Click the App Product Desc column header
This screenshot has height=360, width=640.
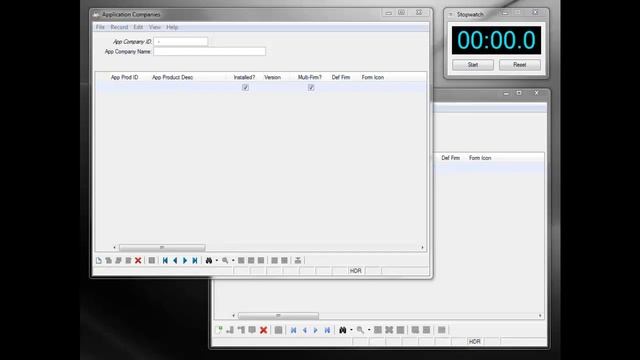click(172, 77)
